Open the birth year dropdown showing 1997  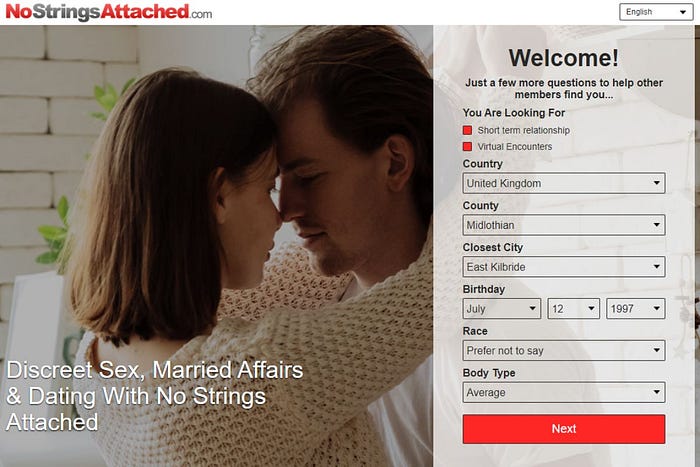click(x=636, y=309)
